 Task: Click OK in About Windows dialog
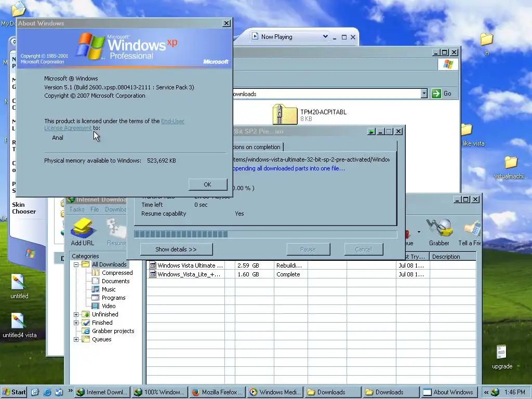point(208,184)
